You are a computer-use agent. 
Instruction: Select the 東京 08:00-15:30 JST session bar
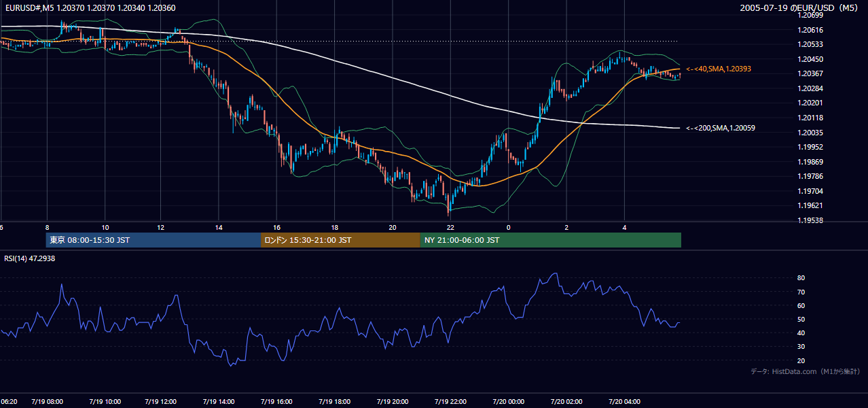click(x=153, y=240)
